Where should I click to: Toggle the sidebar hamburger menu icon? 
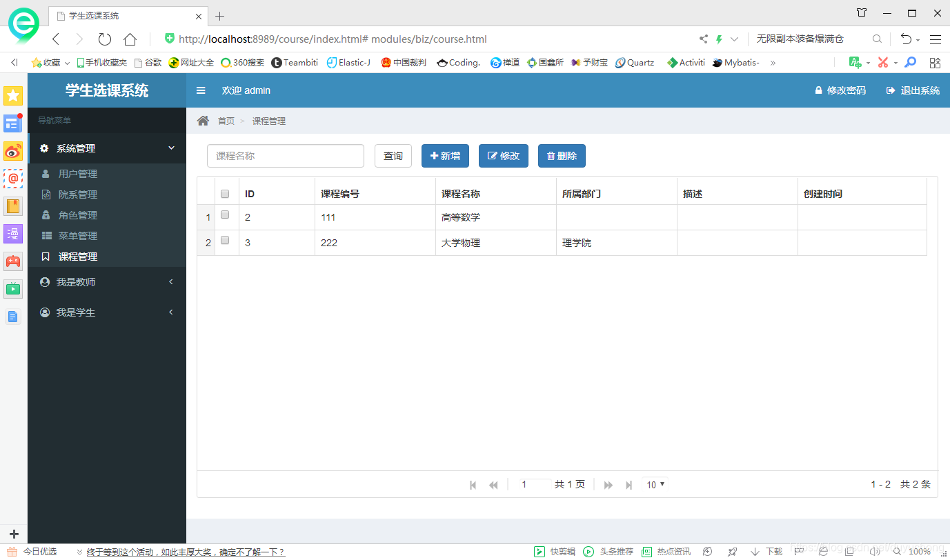(x=201, y=90)
